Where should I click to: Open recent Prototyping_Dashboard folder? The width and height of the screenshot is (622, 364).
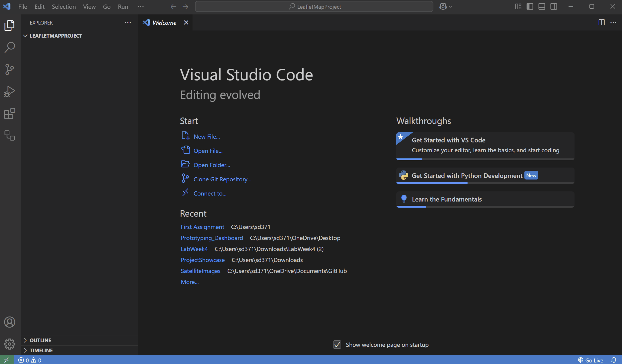pos(212,238)
